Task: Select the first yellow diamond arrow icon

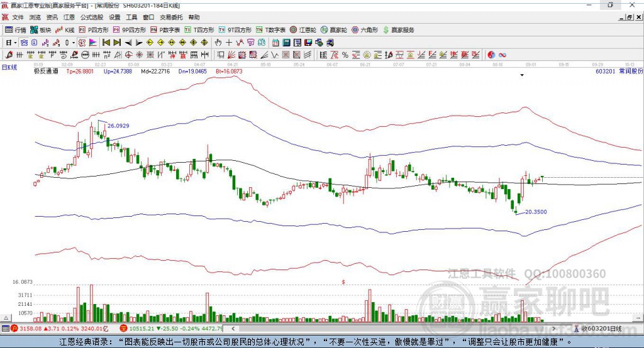Action: [x=150, y=43]
